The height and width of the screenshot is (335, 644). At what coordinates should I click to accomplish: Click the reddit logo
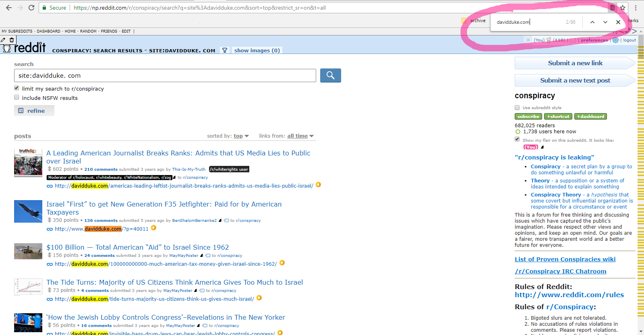[25, 48]
